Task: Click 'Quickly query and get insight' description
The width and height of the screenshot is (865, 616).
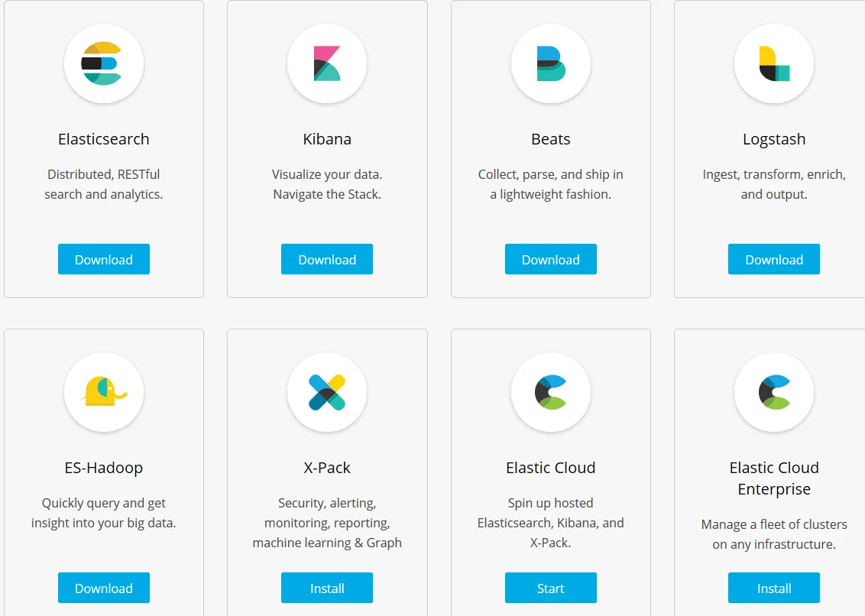Action: (x=104, y=514)
